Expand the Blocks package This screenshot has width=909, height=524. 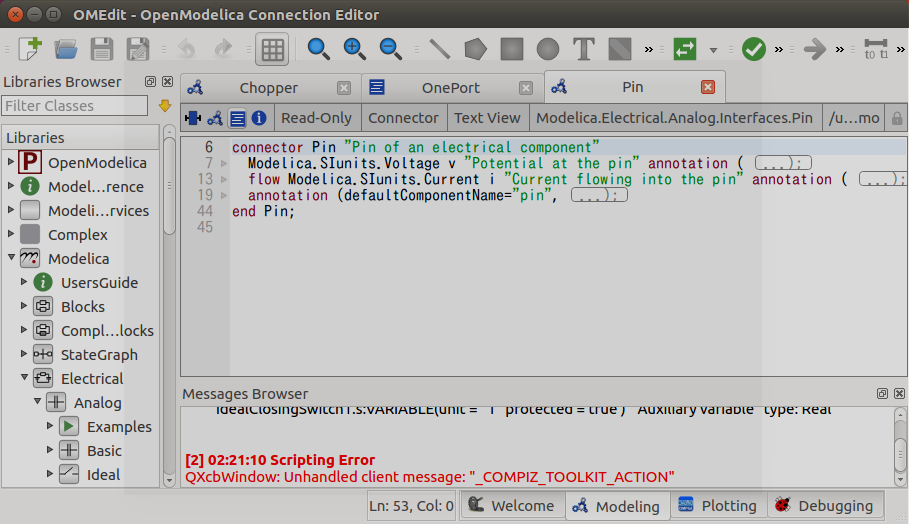24,305
